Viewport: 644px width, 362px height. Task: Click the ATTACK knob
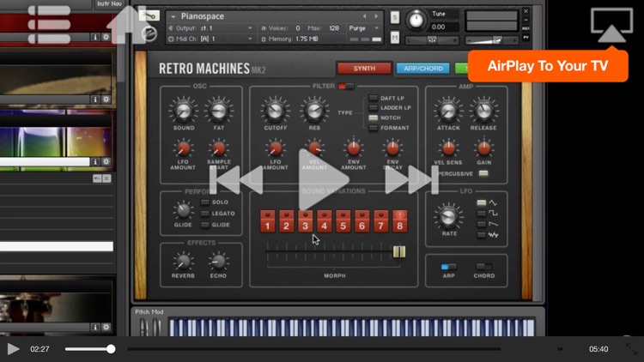click(x=448, y=111)
